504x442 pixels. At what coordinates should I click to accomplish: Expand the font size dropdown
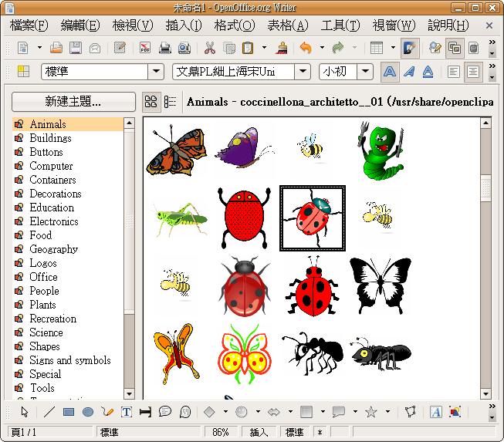365,72
